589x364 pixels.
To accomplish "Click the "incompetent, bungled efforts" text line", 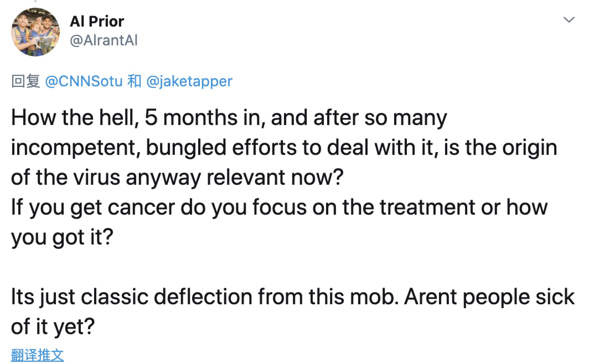I will point(284,148).
